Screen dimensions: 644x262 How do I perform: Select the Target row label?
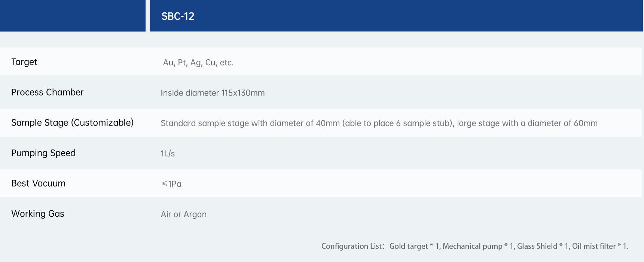pos(24,62)
